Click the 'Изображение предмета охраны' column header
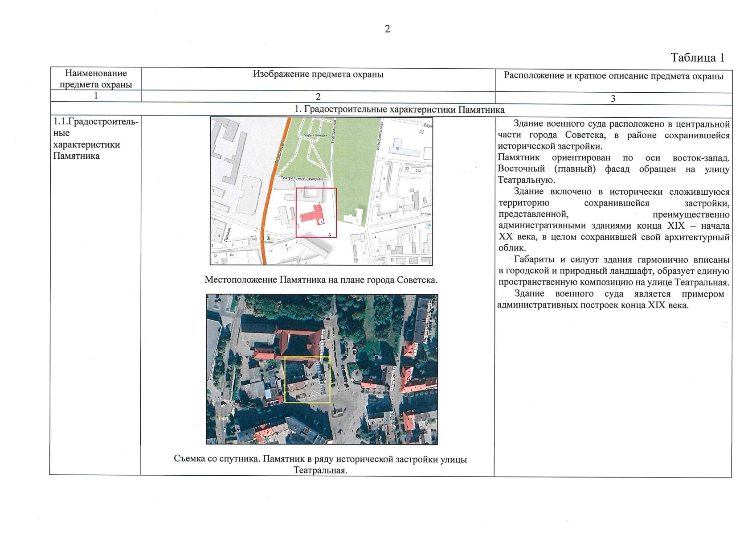 point(318,74)
